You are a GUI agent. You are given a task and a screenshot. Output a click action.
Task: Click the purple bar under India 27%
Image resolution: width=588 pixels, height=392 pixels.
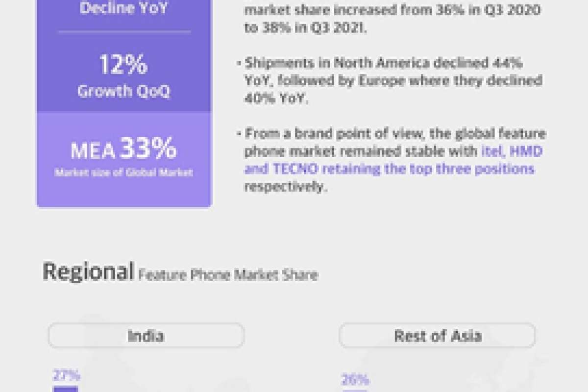pos(66,389)
